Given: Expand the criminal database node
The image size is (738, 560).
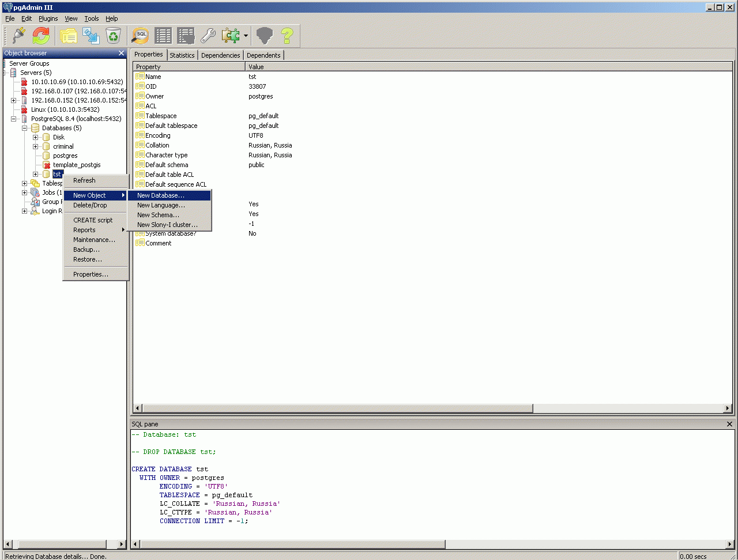Looking at the screenshot, I should [x=35, y=146].
